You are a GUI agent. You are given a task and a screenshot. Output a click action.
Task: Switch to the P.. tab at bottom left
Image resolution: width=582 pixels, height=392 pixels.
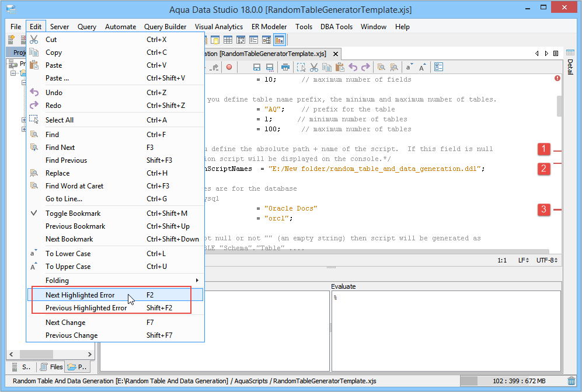[78, 367]
